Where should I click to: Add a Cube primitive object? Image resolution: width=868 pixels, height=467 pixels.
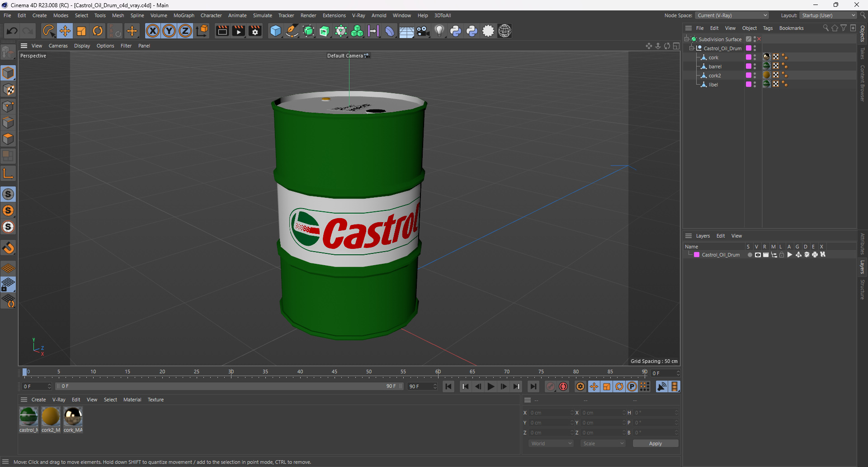(275, 31)
